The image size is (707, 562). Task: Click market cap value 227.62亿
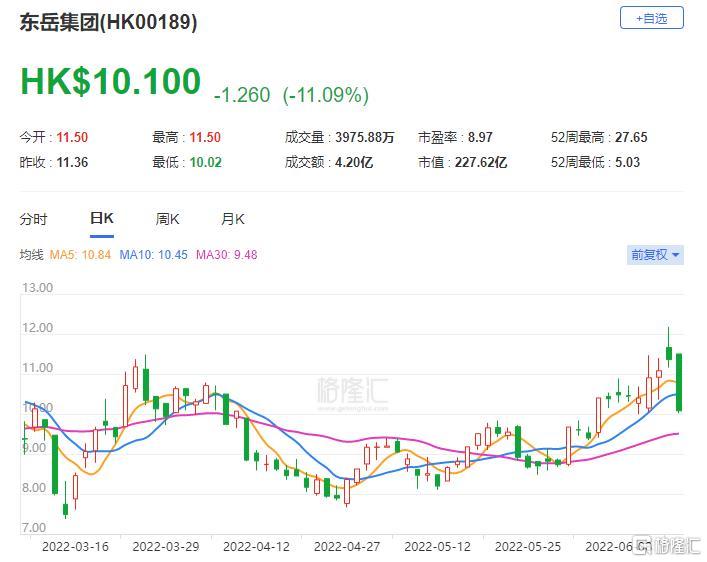pos(481,162)
